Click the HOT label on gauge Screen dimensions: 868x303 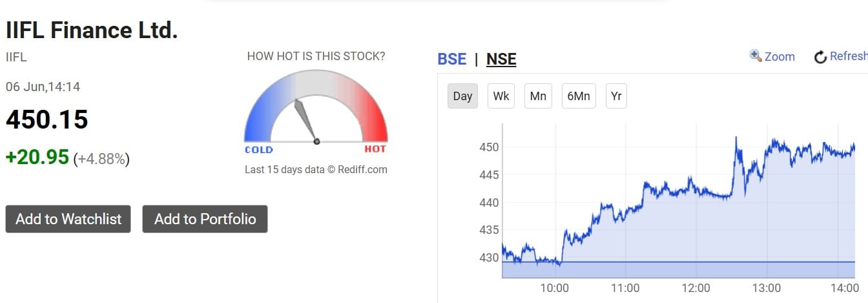point(375,149)
